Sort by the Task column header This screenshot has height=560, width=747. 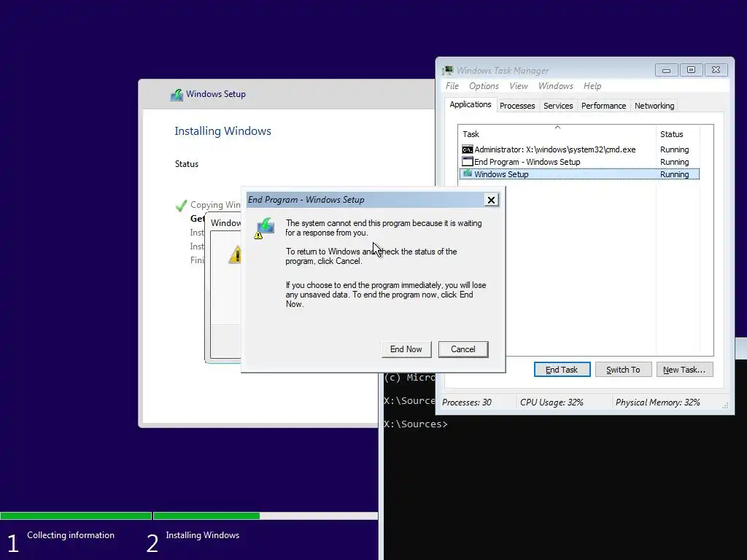click(557, 134)
